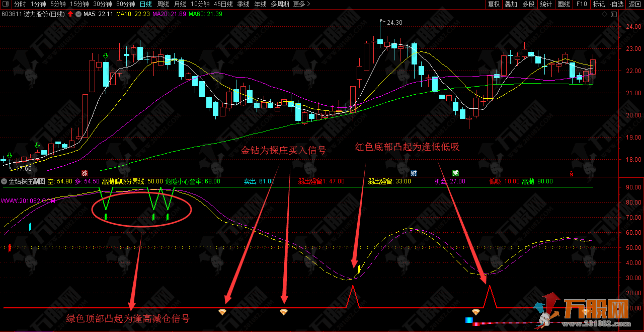Click the MA5: 22.11 label
The width and height of the screenshot is (644, 332).
click(x=98, y=14)
